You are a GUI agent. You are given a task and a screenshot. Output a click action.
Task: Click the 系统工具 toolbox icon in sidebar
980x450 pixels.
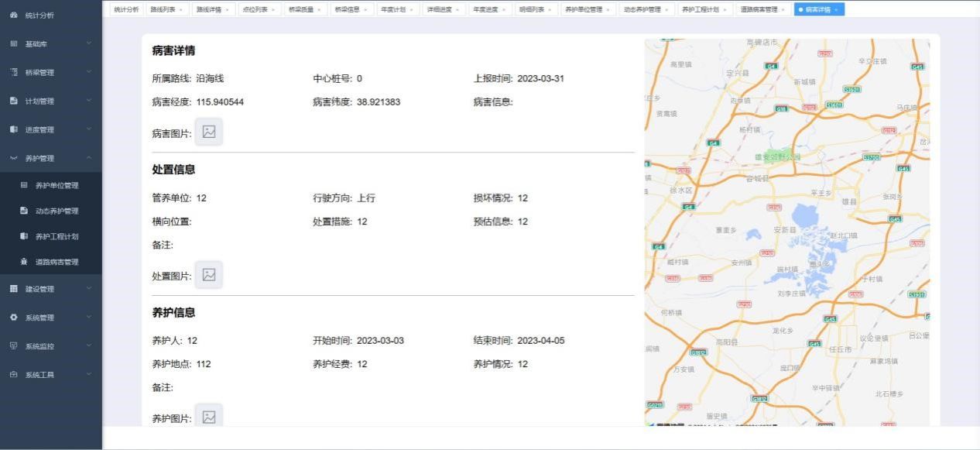(14, 375)
